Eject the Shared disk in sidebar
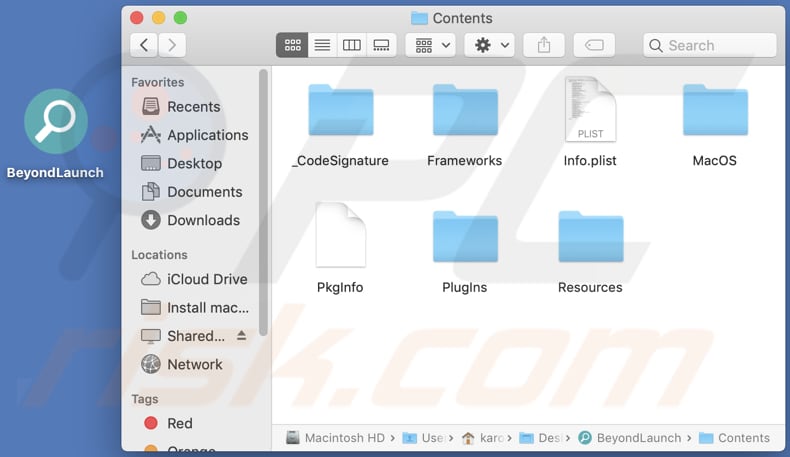Image resolution: width=790 pixels, height=457 pixels. coord(241,336)
